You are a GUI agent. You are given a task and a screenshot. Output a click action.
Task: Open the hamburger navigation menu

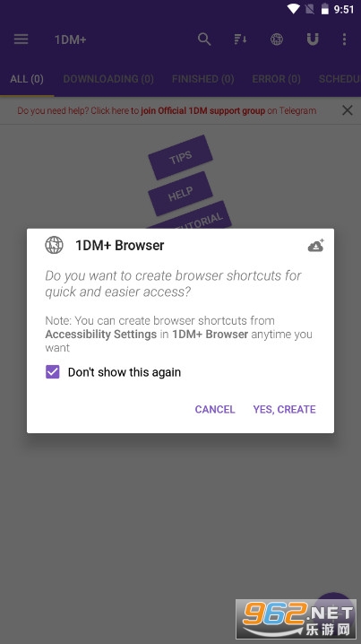point(21,39)
